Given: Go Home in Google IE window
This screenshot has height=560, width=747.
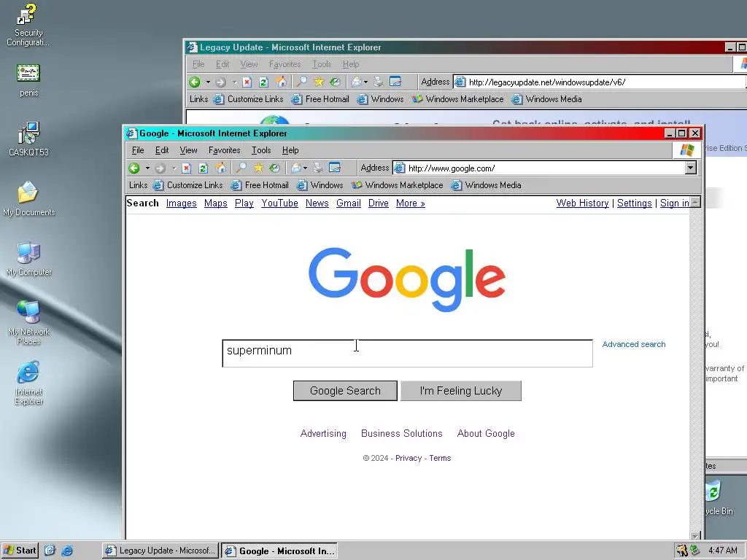Looking at the screenshot, I should click(220, 168).
